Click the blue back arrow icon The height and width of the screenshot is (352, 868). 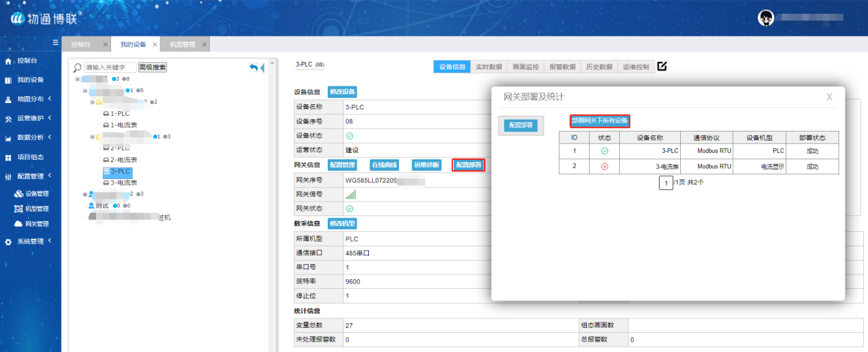click(253, 67)
